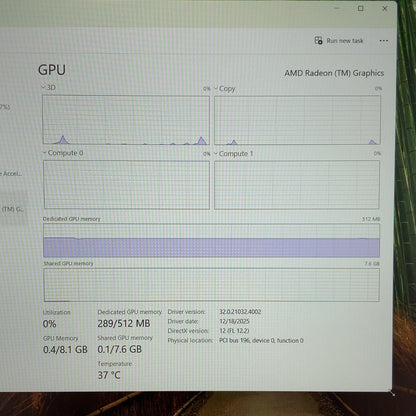This screenshot has width=416, height=416.
Task: Minimize the Task Manager window
Action: [337, 9]
